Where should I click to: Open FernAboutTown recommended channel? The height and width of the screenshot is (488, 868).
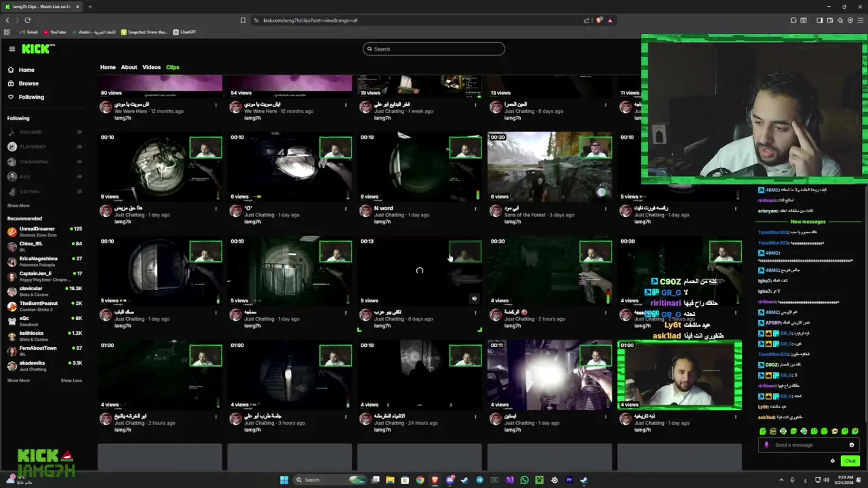[45, 350]
